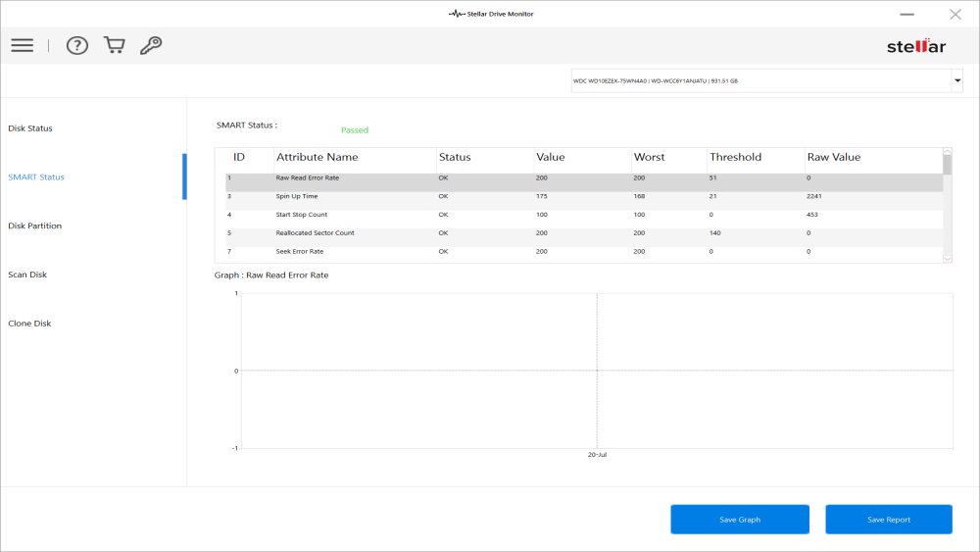Switch to Disk Status tab
This screenshot has width=980, height=552.
click(30, 128)
